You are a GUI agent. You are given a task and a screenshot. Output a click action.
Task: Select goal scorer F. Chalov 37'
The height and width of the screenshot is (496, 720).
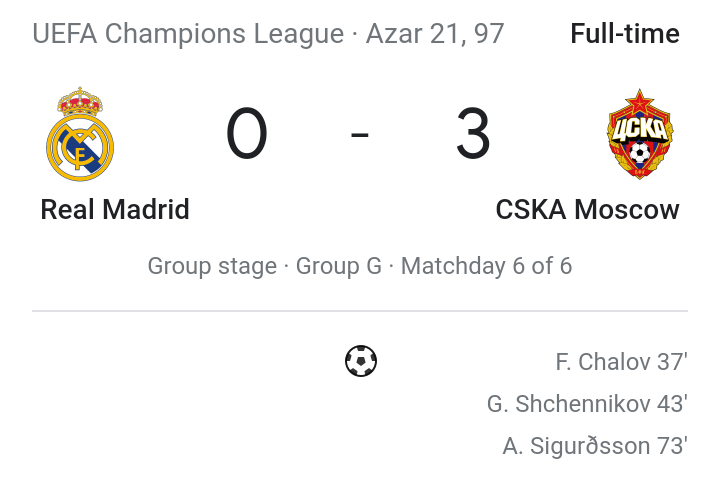tap(621, 362)
